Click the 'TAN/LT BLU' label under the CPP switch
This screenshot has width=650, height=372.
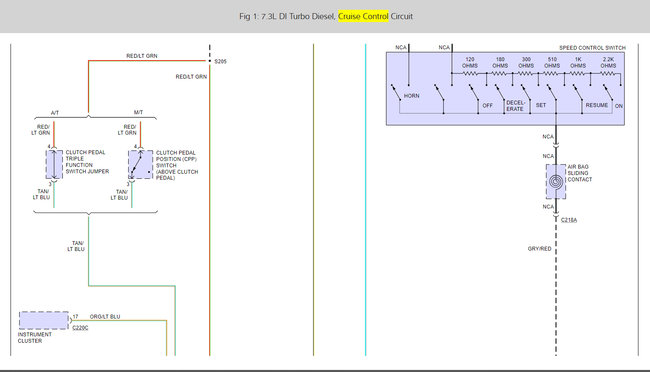pyautogui.click(x=119, y=195)
